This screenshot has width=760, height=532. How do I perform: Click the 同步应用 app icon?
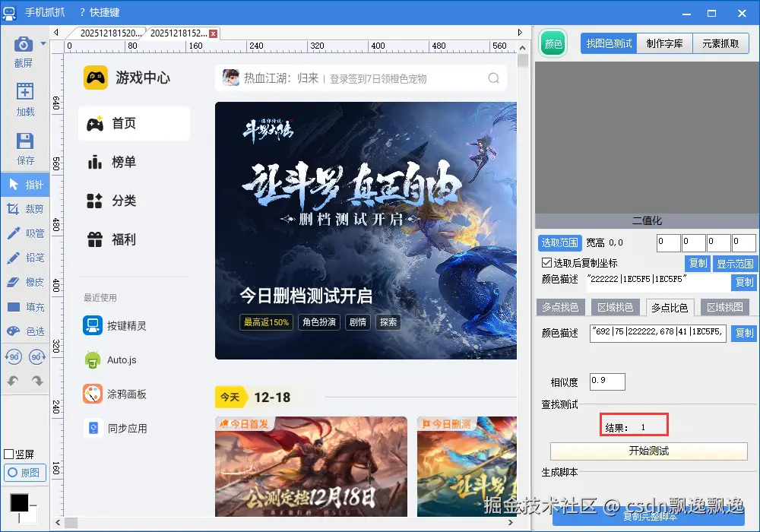pos(93,429)
